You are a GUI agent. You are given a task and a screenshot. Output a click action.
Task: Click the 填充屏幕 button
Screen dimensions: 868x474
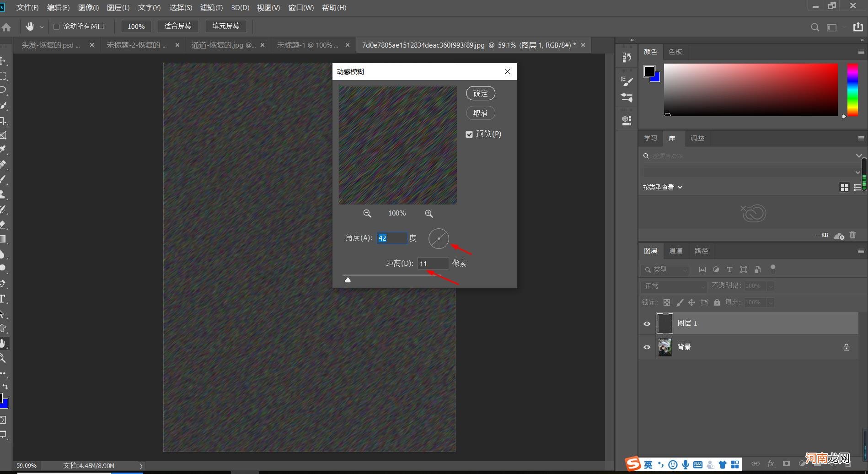click(x=226, y=26)
